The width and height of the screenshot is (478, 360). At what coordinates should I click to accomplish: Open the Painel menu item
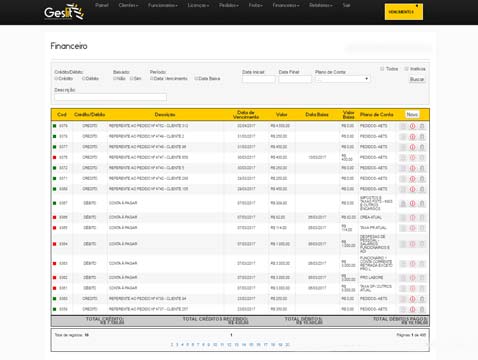[102, 5]
